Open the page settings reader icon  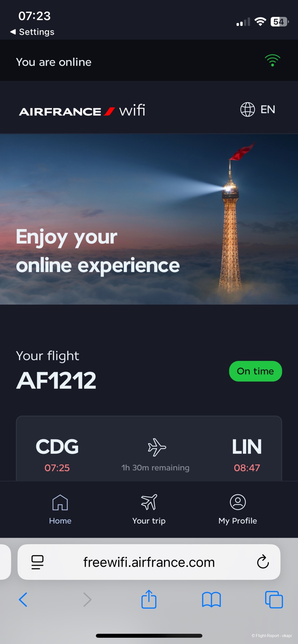(x=37, y=562)
